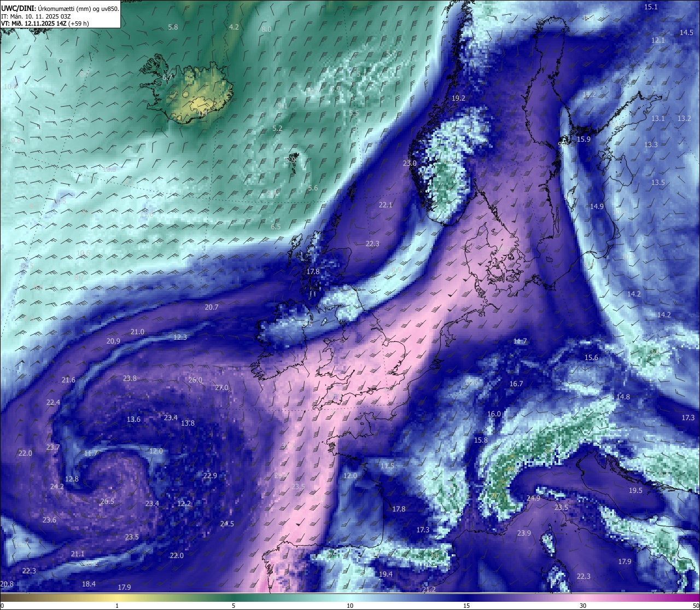Click the 5.6 value label

click(x=313, y=188)
